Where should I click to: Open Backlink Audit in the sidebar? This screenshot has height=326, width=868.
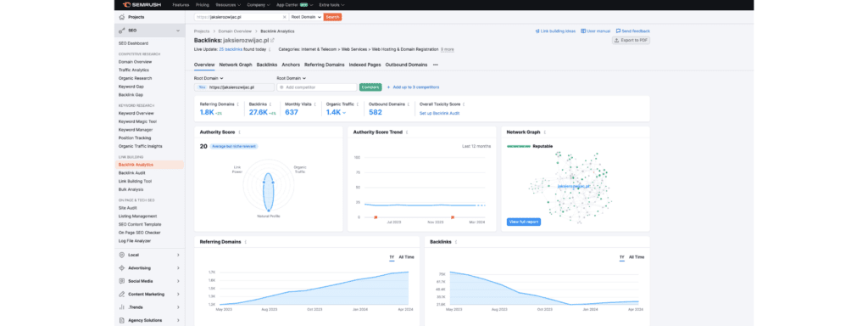pyautogui.click(x=131, y=173)
